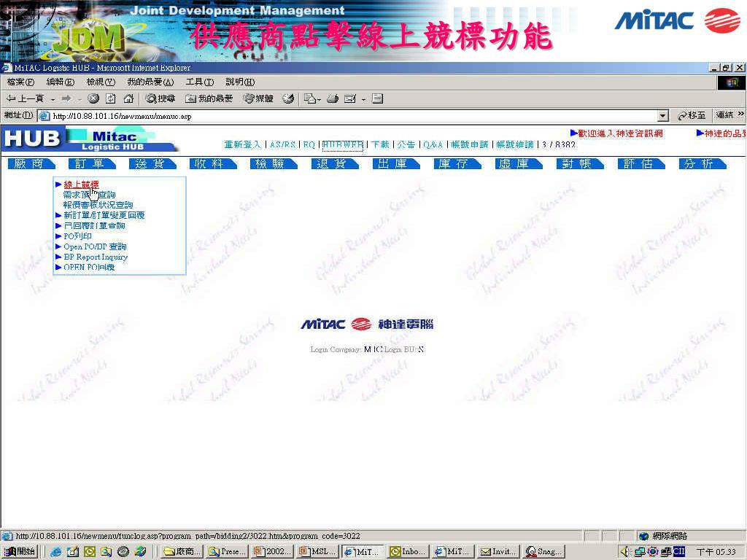Open the 我的最愛(A) menu
The image size is (747, 560).
[x=150, y=82]
